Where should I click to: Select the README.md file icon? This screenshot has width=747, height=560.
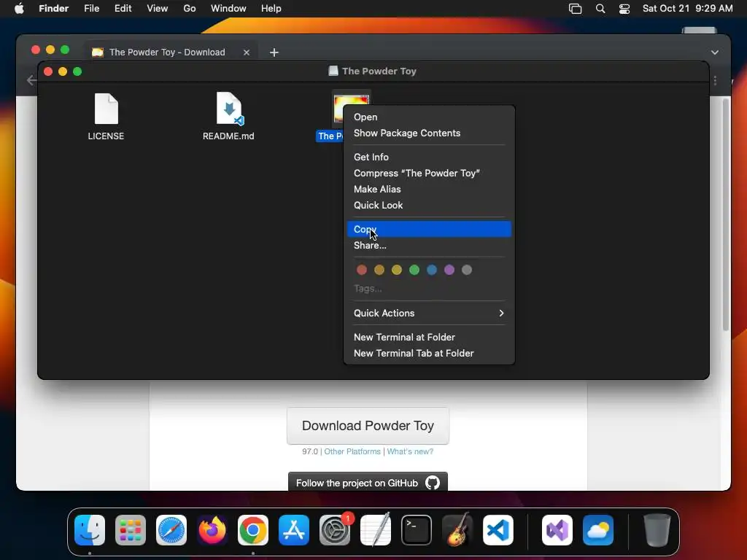coord(229,109)
